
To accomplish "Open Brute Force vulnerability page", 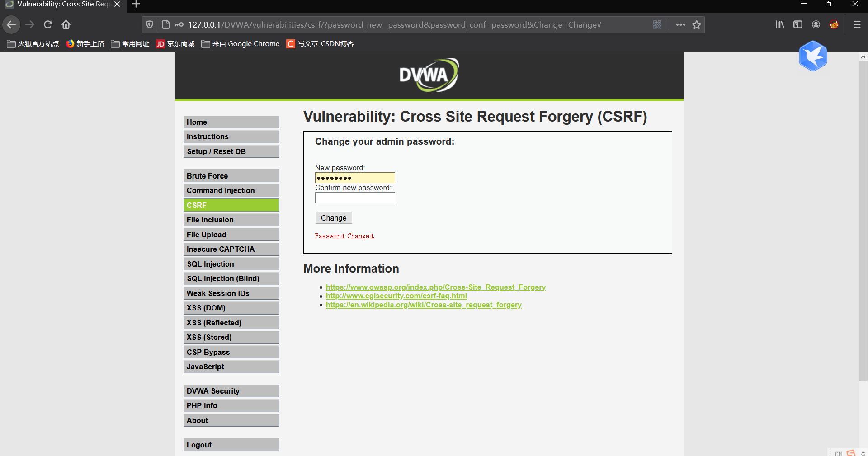I will click(x=231, y=176).
